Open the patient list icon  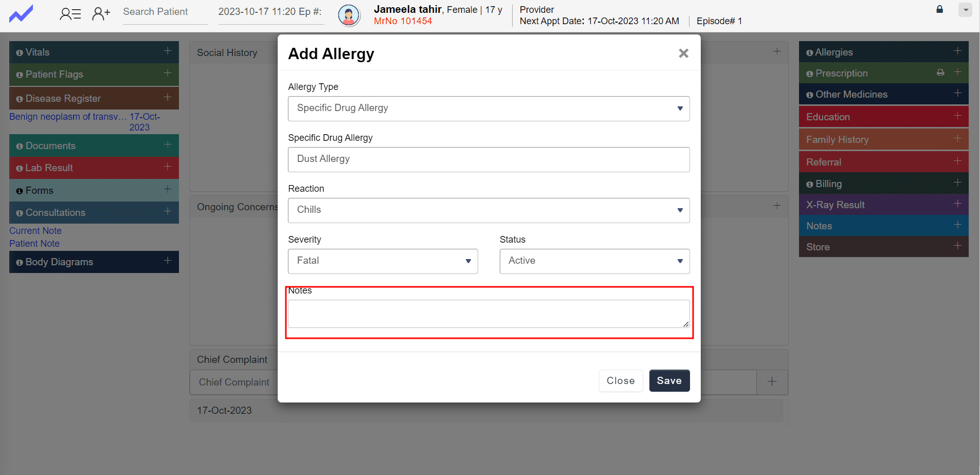[70, 14]
